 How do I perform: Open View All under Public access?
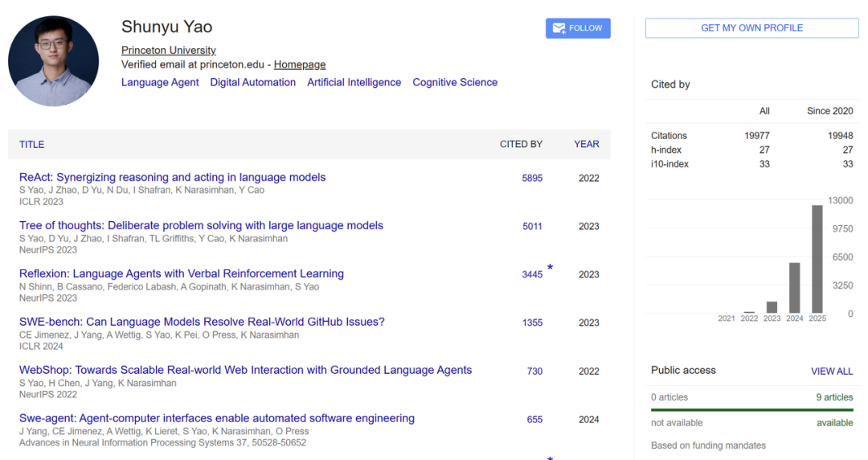(832, 371)
